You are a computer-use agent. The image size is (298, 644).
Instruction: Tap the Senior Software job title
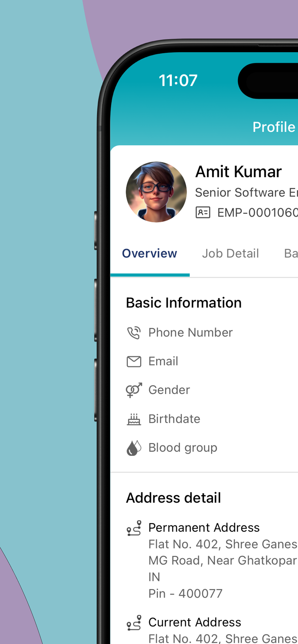[247, 192]
